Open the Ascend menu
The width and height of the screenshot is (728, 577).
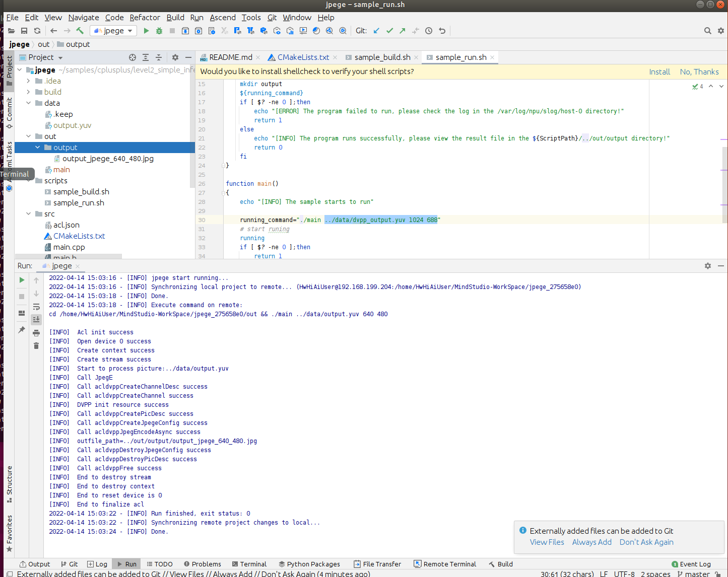[223, 18]
